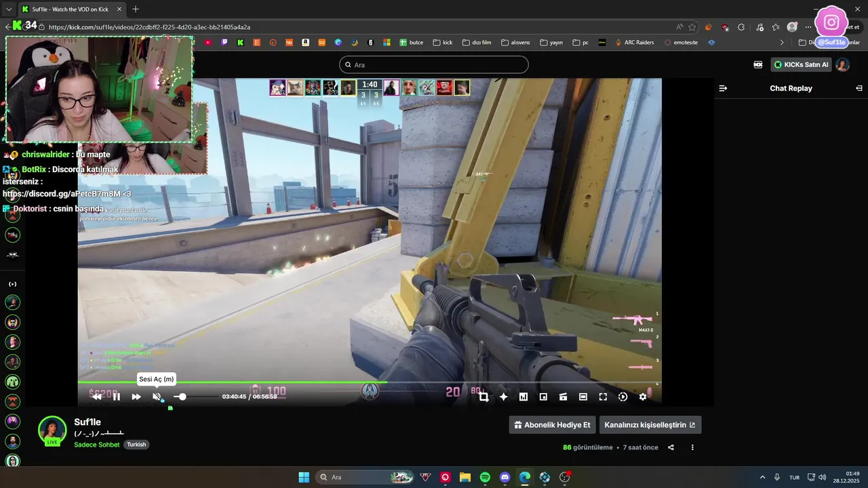Image resolution: width=868 pixels, height=488 pixels.
Task: Click KICKs Satın Al button
Action: 802,65
